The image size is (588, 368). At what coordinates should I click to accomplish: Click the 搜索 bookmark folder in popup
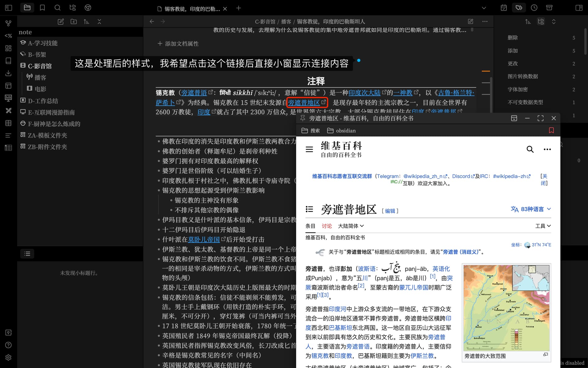pos(311,131)
